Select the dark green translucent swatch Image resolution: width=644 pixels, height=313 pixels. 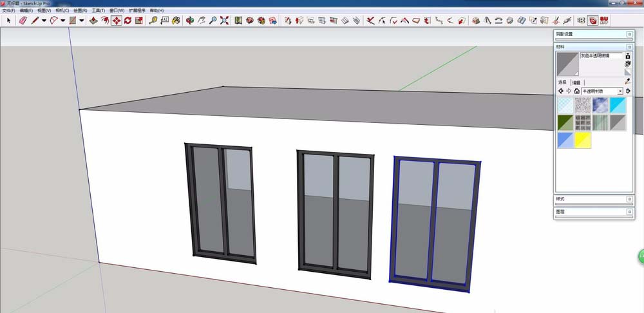(x=565, y=123)
